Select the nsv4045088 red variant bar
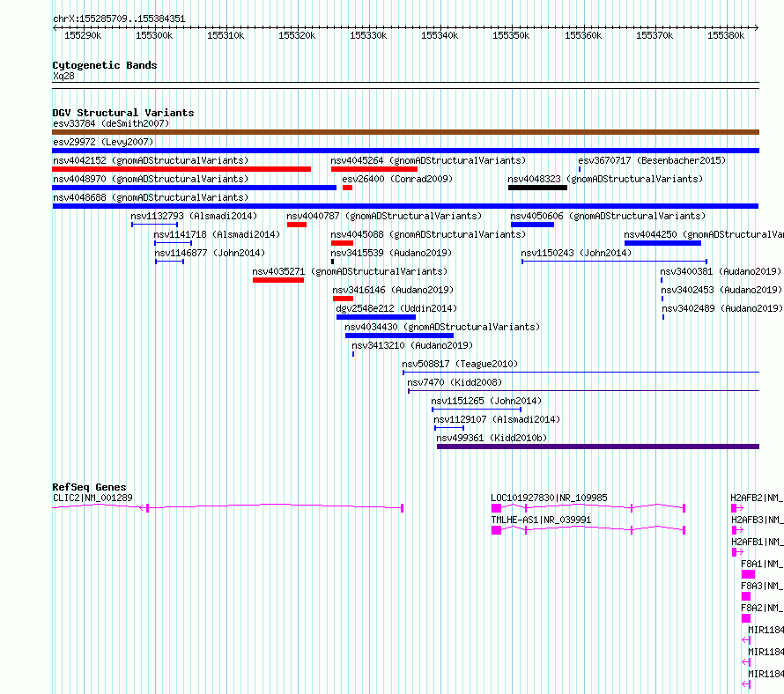Screen dimensions: 784x694 (x=342, y=243)
